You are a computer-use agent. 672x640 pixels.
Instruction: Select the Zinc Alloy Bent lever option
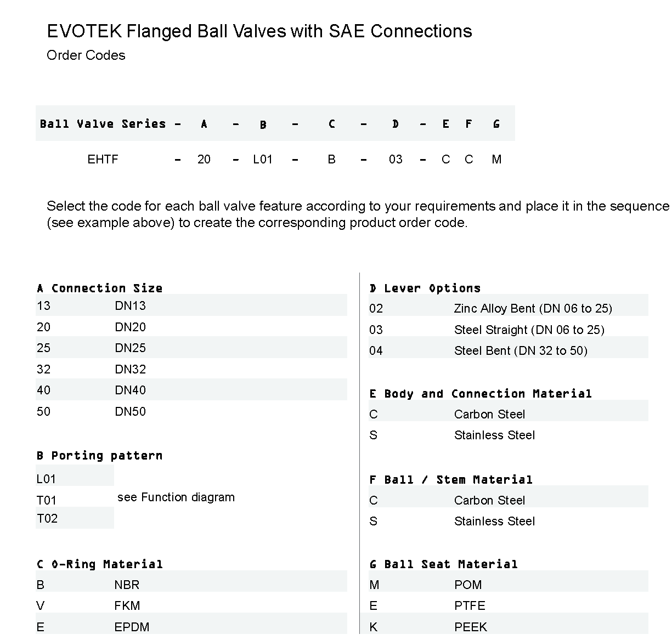tap(533, 309)
